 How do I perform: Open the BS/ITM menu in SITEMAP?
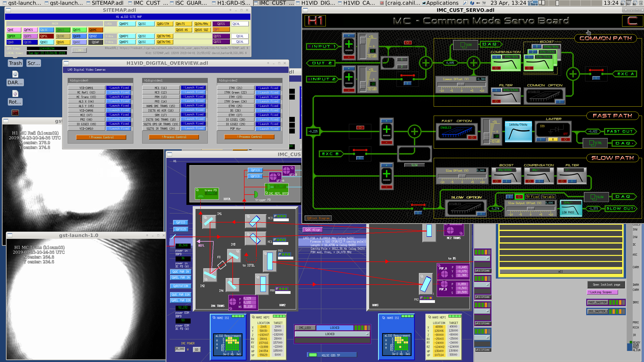coord(164,24)
